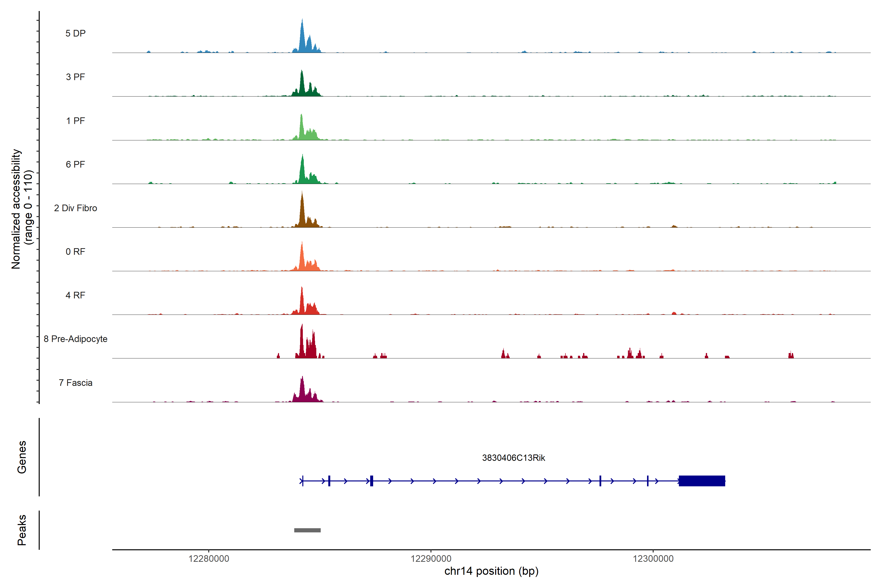
Task: Click the 12300000 axis tick label
Action: click(653, 558)
